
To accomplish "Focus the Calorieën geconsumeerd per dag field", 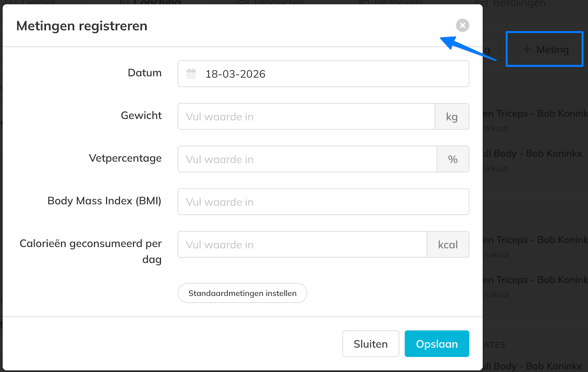I will pyautogui.click(x=302, y=244).
